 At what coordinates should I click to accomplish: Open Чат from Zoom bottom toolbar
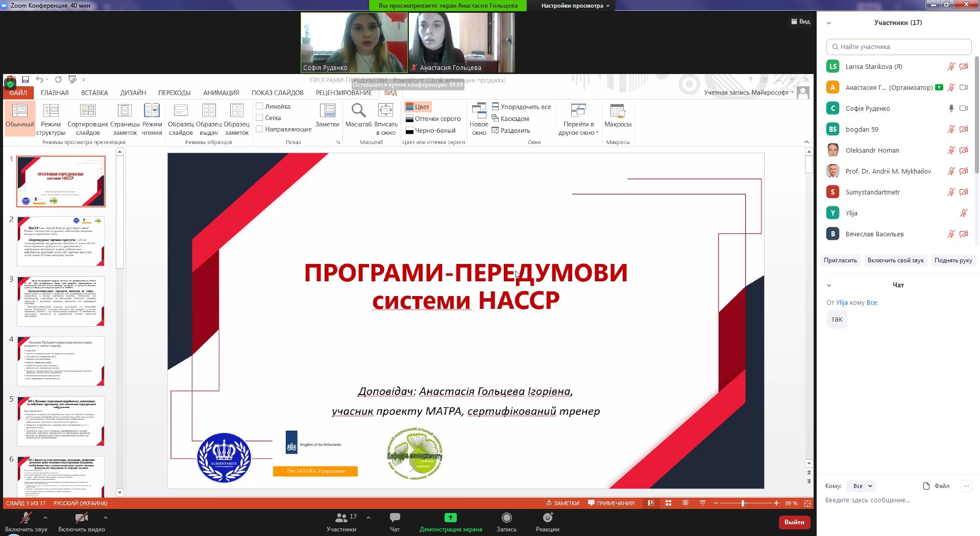coord(395,522)
